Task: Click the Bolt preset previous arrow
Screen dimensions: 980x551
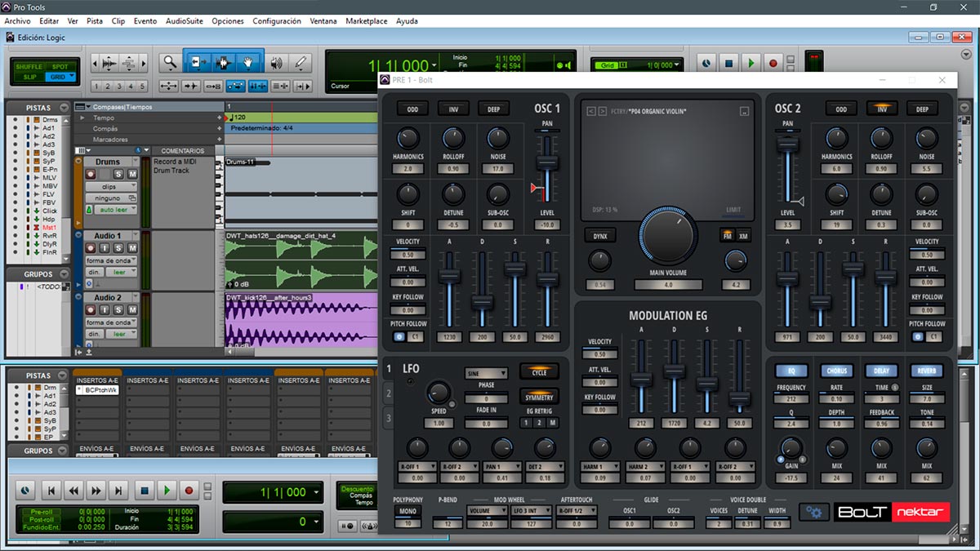Action: click(x=590, y=111)
